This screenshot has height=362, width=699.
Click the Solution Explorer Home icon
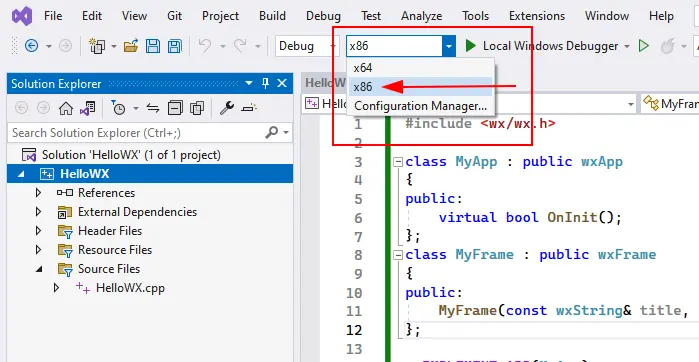point(66,108)
